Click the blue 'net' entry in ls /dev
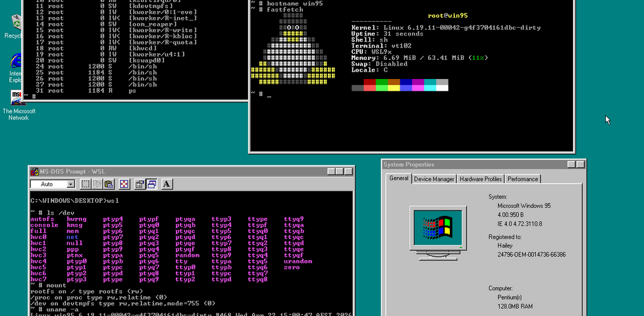The image size is (644, 316). click(72, 237)
